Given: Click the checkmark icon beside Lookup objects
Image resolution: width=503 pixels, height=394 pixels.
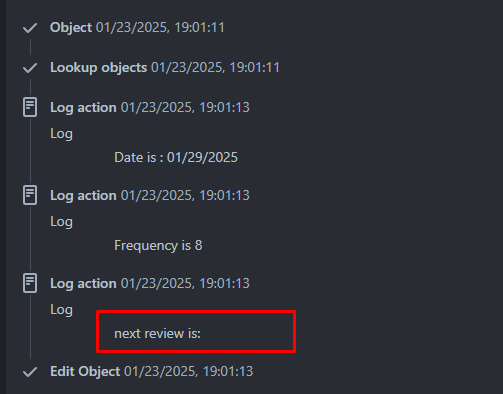Looking at the screenshot, I should point(30,68).
